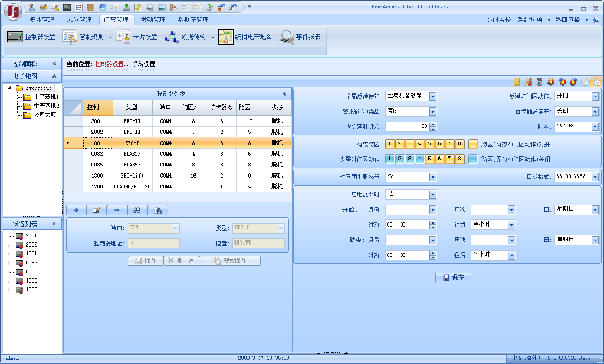The width and height of the screenshot is (604, 364).
Task: Click the add controller plus button
Action: [75, 210]
